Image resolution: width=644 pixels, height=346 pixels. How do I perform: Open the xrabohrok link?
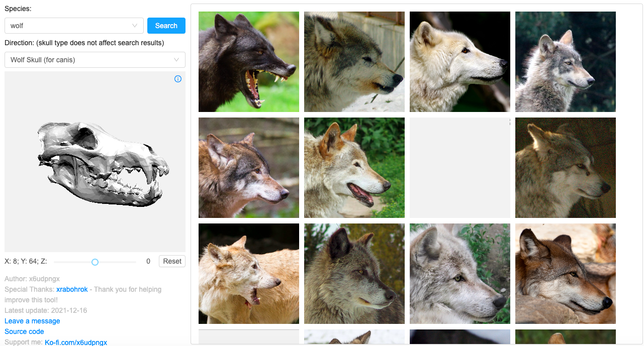72,289
